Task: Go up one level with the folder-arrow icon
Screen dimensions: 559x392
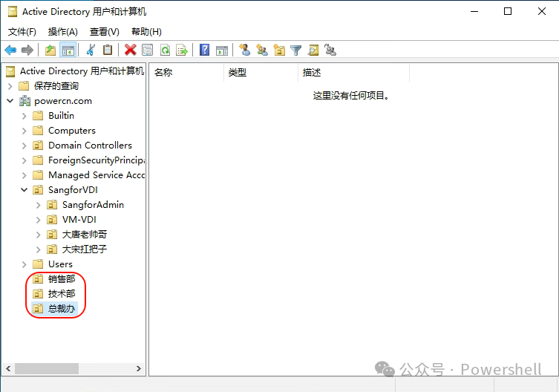Action: coord(50,50)
